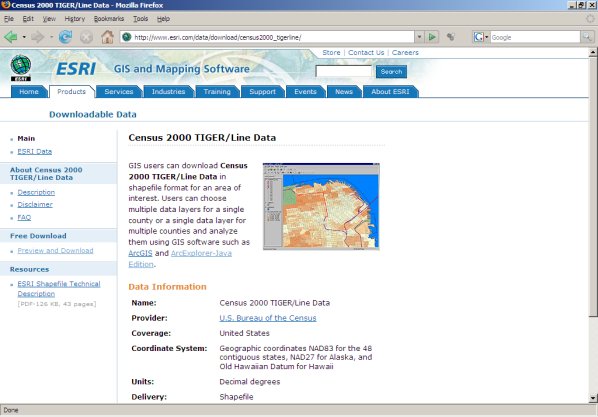Expand the address bar URL dropdown
The height and width of the screenshot is (417, 598).
(x=419, y=37)
